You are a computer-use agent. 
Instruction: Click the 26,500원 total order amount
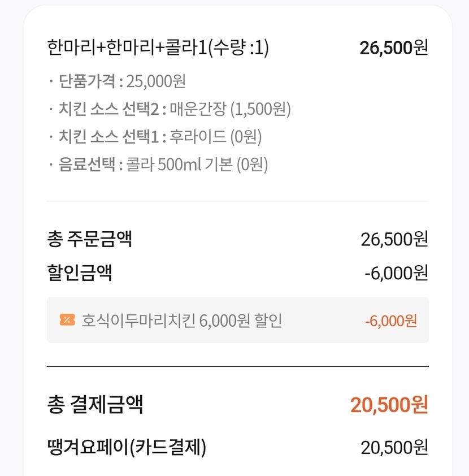pos(394,239)
